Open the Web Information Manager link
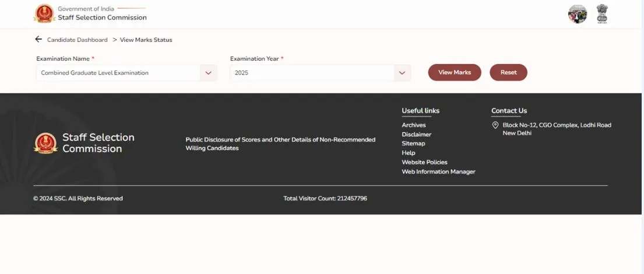644x274 pixels. click(438, 172)
